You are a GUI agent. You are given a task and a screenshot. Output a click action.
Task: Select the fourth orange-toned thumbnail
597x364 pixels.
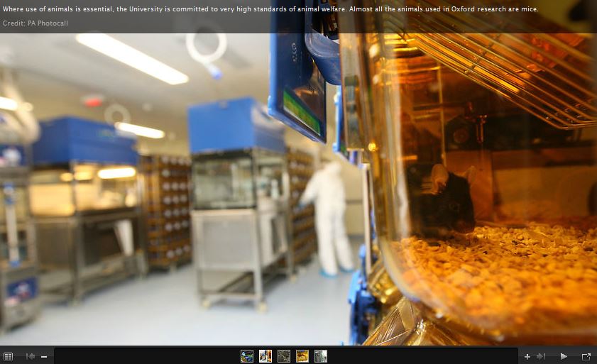pyautogui.click(x=302, y=356)
